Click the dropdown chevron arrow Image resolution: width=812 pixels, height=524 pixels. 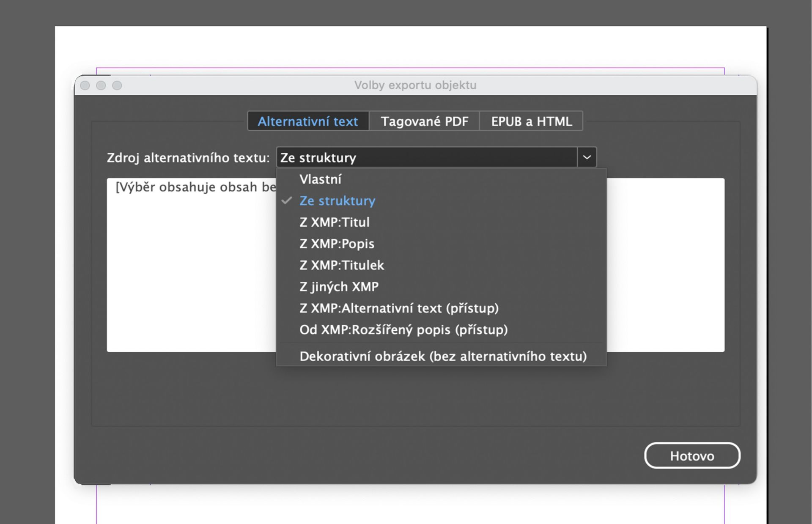click(x=586, y=157)
